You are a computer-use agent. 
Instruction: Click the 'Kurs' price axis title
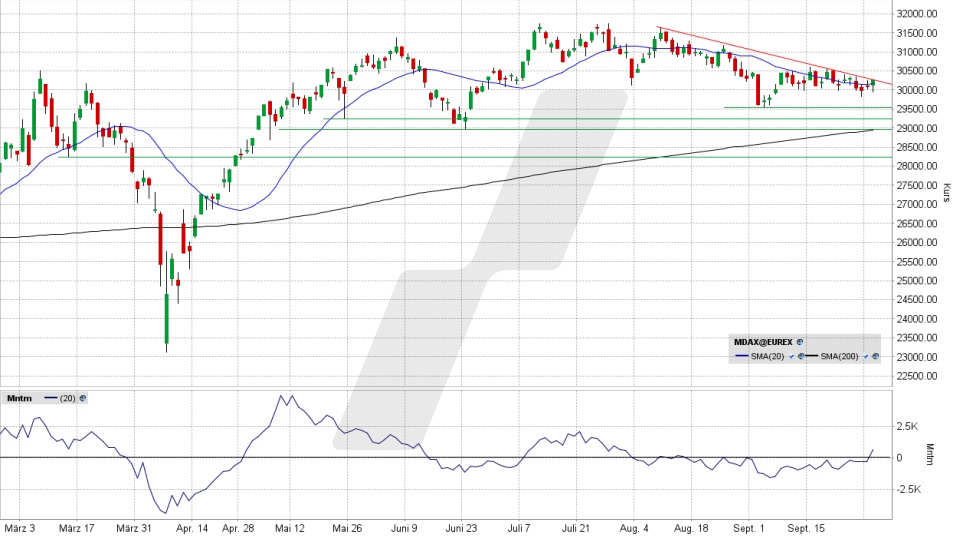(x=946, y=192)
